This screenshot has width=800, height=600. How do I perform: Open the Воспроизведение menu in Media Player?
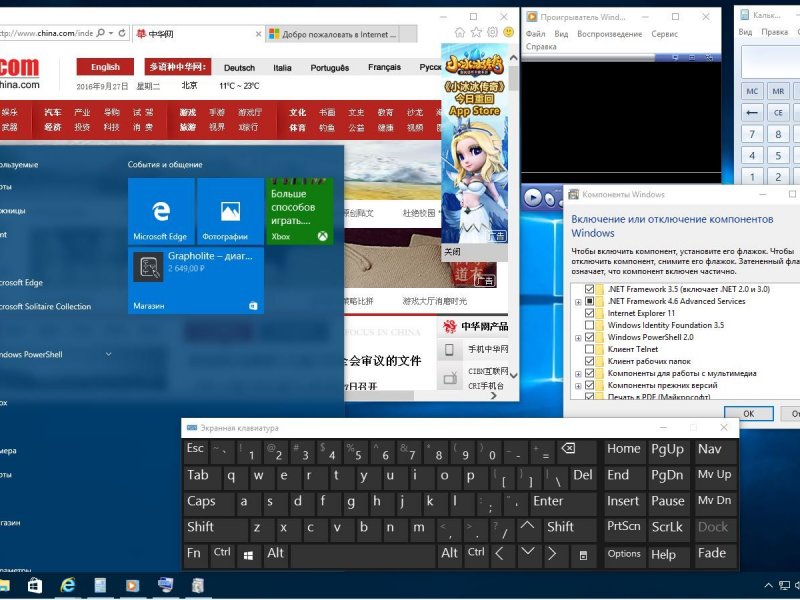click(x=610, y=34)
